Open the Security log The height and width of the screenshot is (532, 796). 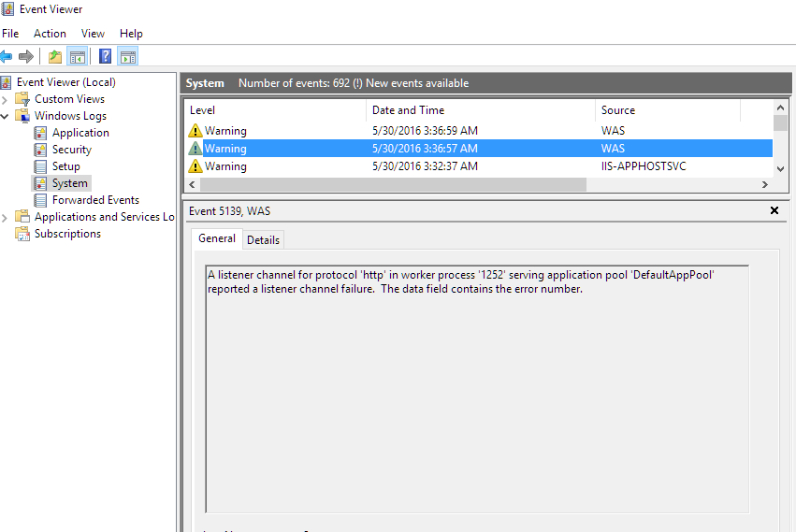tap(71, 150)
